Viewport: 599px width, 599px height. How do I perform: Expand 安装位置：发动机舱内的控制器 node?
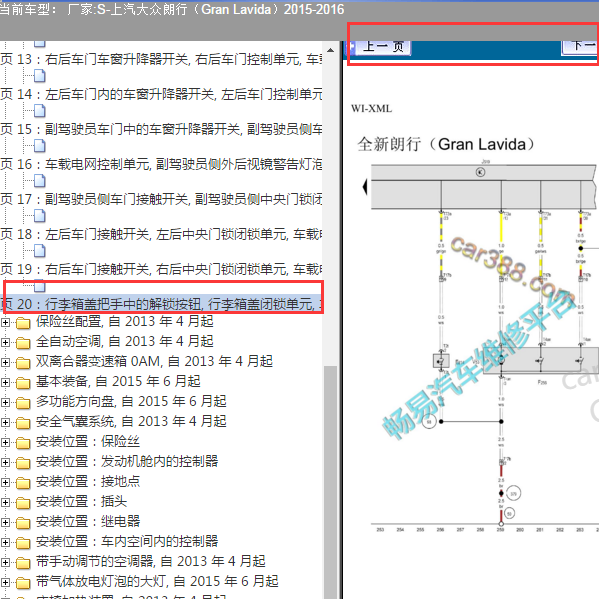pyautogui.click(x=5, y=462)
